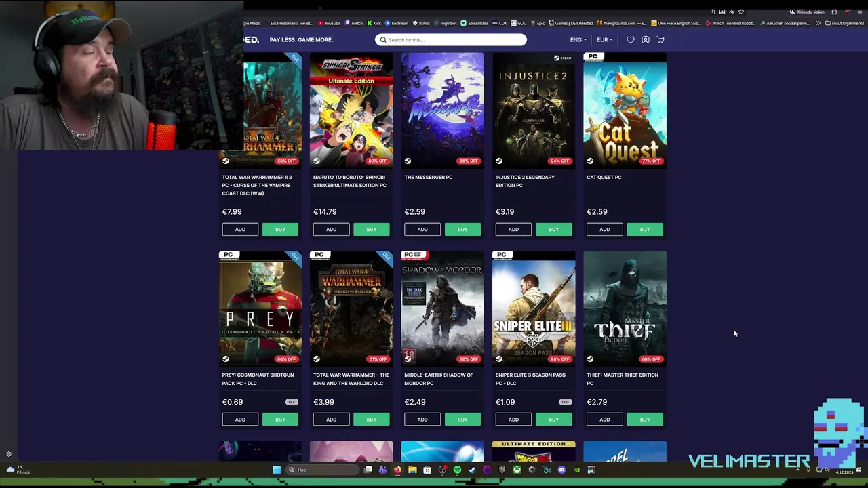868x488 pixels.
Task: Open Steam from the taskbar
Action: tap(472, 470)
